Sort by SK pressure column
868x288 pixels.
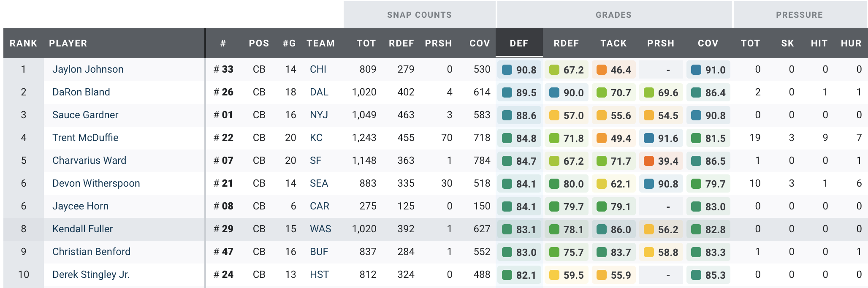tap(787, 43)
